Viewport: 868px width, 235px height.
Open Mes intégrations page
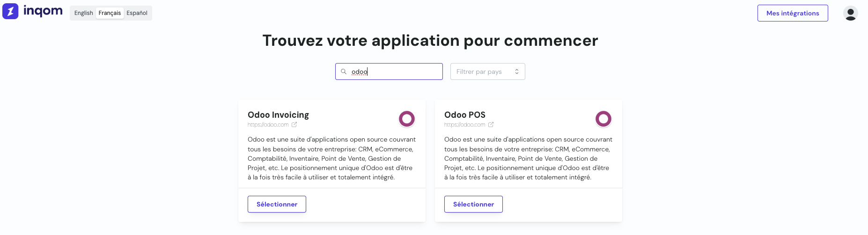pyautogui.click(x=792, y=13)
